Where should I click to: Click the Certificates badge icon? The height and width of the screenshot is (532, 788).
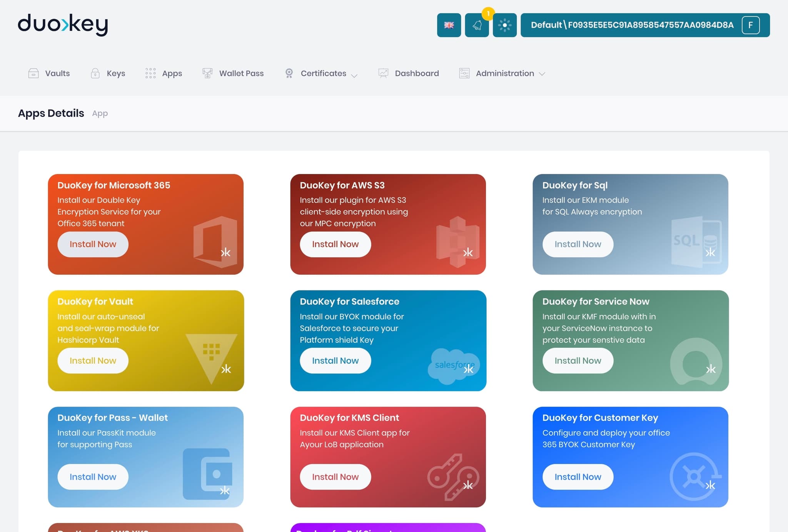(x=289, y=73)
